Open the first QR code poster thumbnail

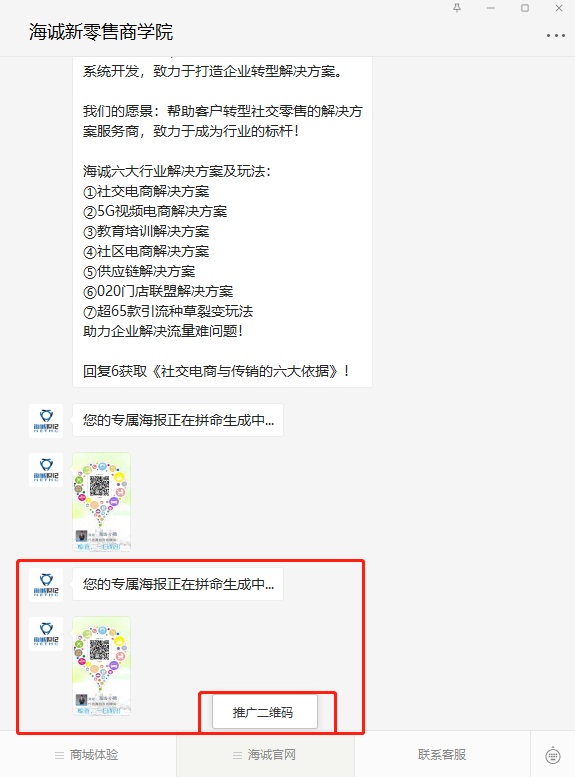[102, 502]
